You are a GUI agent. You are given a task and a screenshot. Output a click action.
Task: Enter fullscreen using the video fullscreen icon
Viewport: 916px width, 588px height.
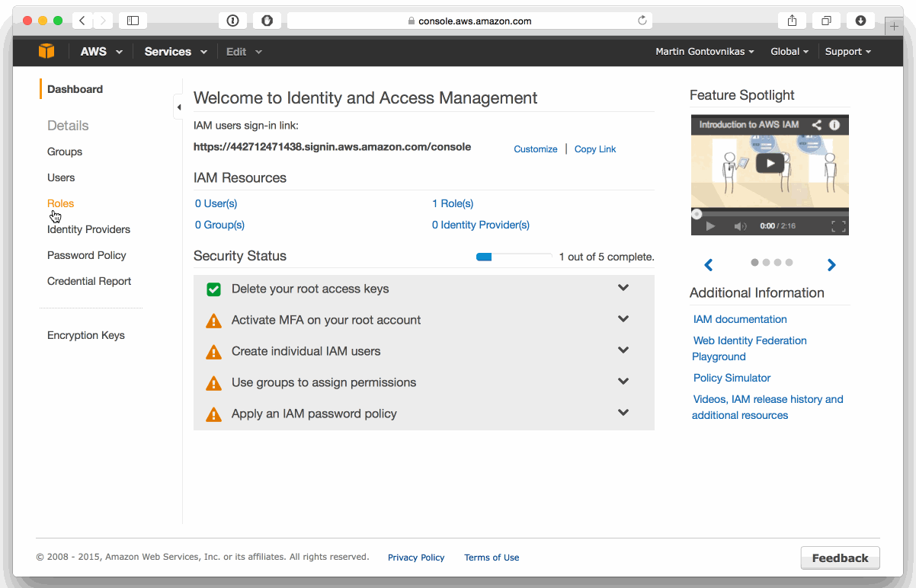838,226
